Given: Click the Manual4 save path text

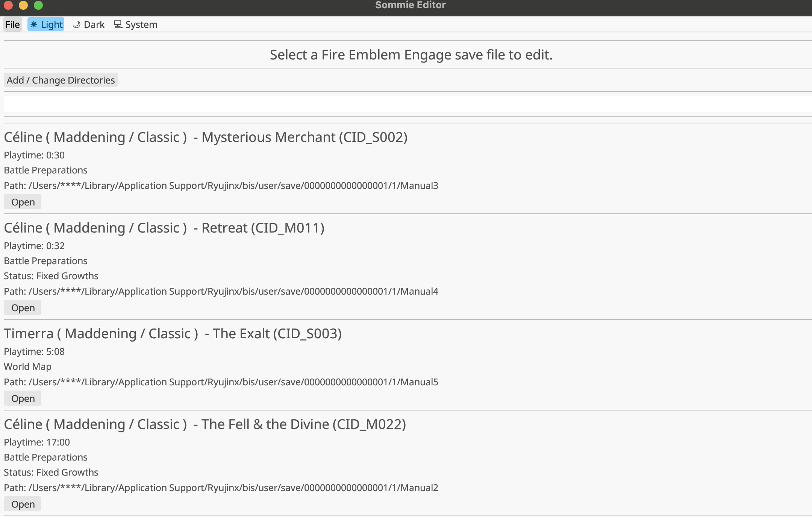Looking at the screenshot, I should click(221, 291).
